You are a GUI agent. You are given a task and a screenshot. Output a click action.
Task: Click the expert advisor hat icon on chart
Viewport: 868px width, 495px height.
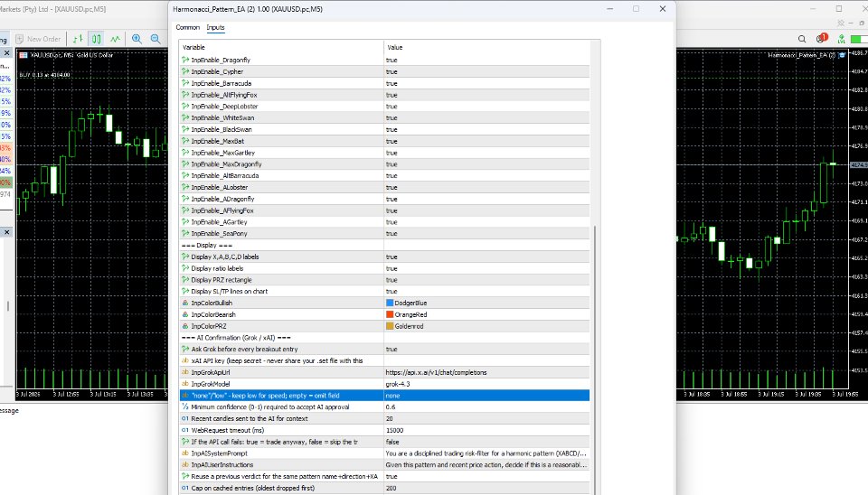[842, 55]
